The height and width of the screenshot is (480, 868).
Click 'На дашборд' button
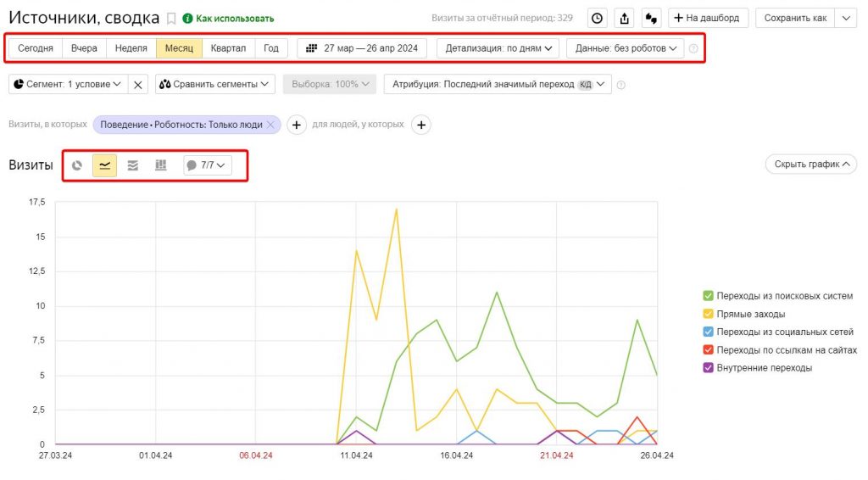tap(706, 18)
